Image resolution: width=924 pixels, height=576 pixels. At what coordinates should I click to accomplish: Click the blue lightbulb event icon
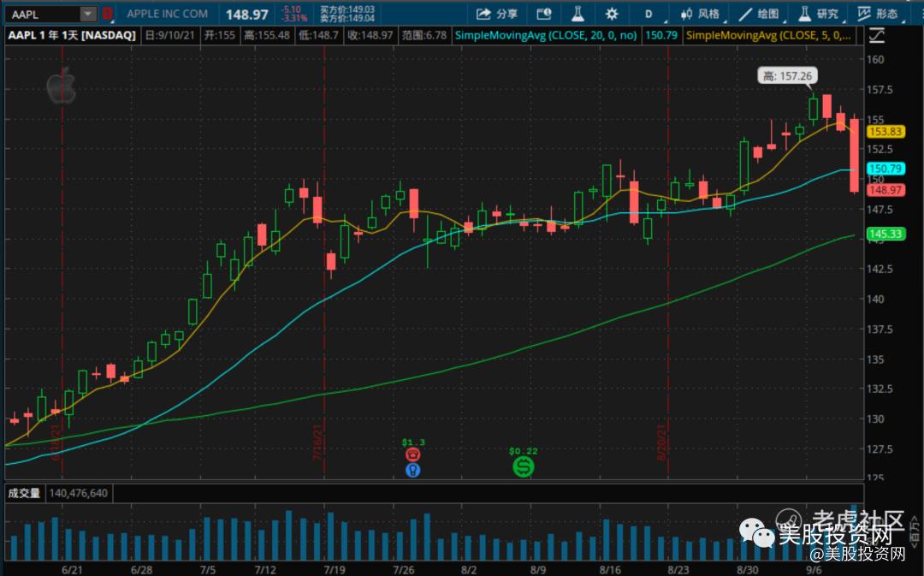click(x=413, y=470)
